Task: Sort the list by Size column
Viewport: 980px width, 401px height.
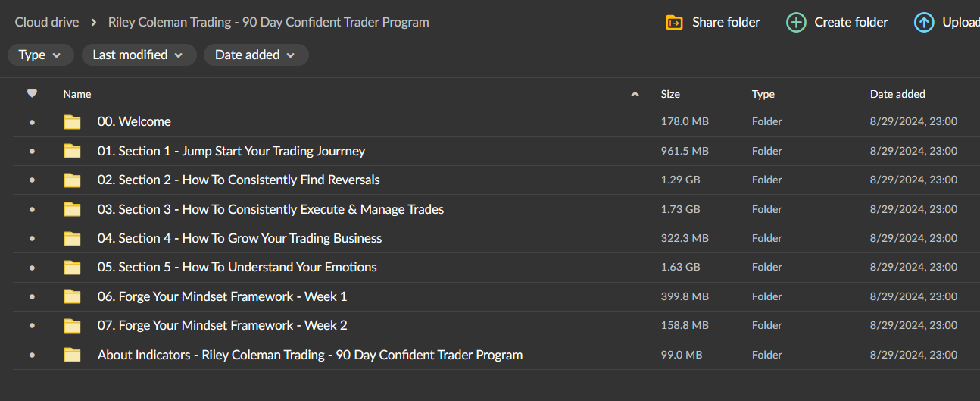Action: [x=670, y=94]
